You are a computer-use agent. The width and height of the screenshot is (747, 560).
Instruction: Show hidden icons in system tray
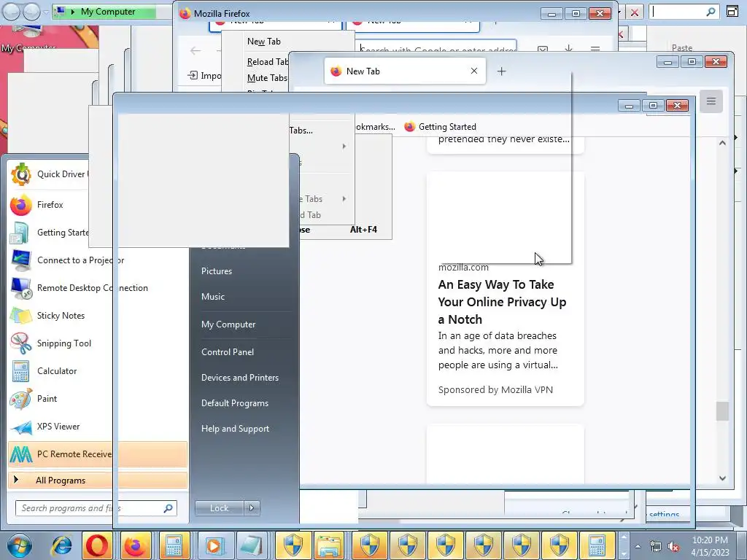(x=638, y=547)
